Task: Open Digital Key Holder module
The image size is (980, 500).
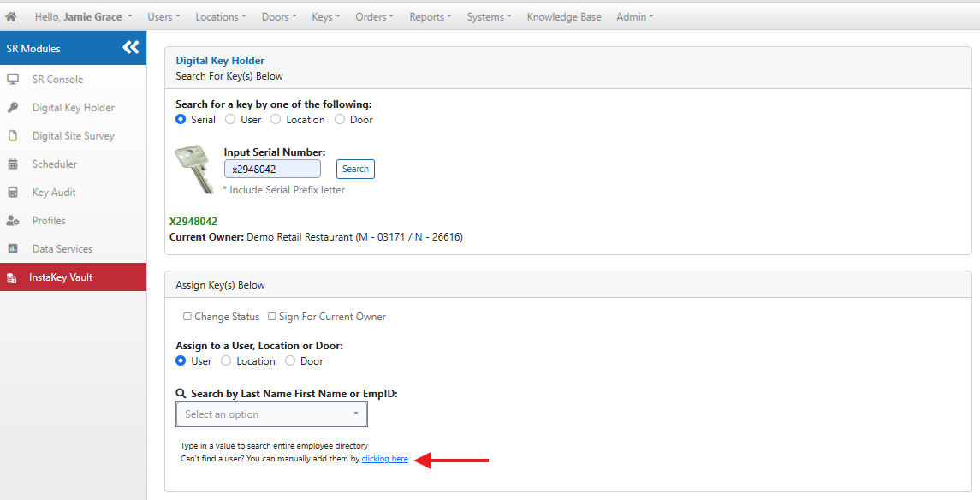Action: click(73, 108)
